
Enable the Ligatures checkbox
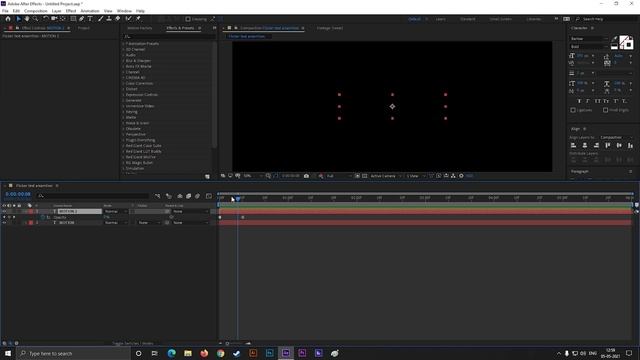coord(573,110)
